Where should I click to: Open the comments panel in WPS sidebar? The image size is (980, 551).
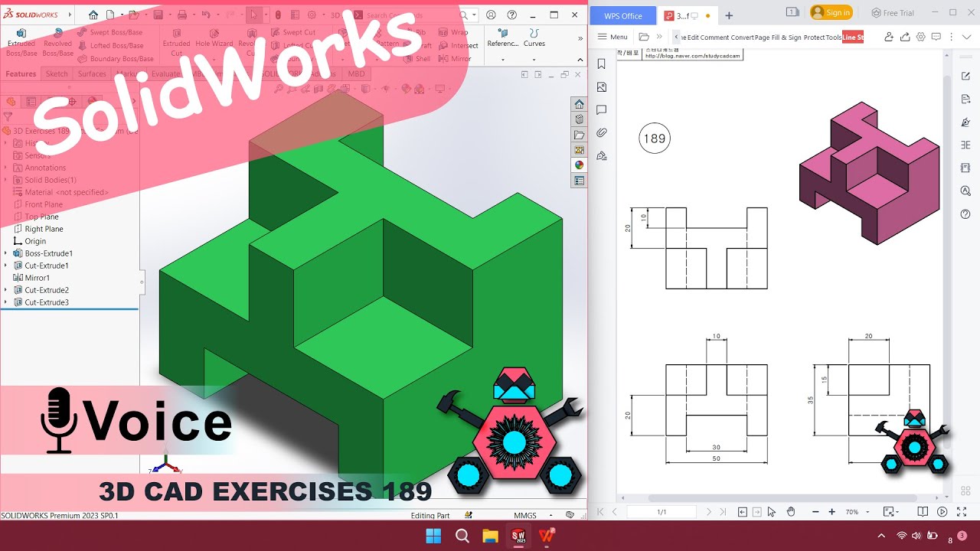[602, 110]
